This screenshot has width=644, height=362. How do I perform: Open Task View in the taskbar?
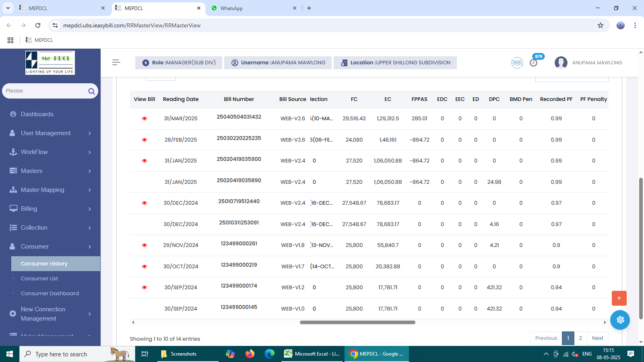[x=145, y=354]
